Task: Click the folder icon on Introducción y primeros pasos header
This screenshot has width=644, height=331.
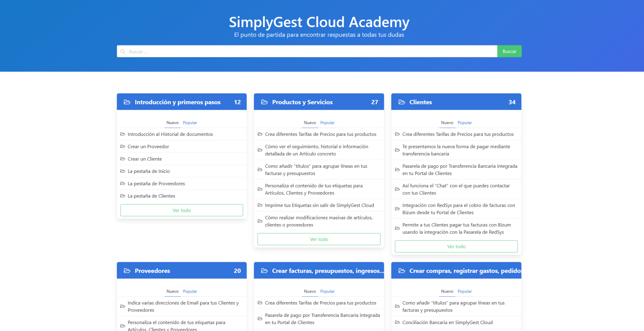Action: (127, 102)
